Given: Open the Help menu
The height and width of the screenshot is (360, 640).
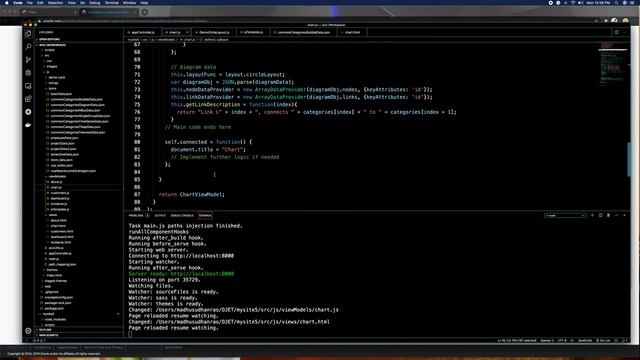Looking at the screenshot, I should click(x=144, y=2).
